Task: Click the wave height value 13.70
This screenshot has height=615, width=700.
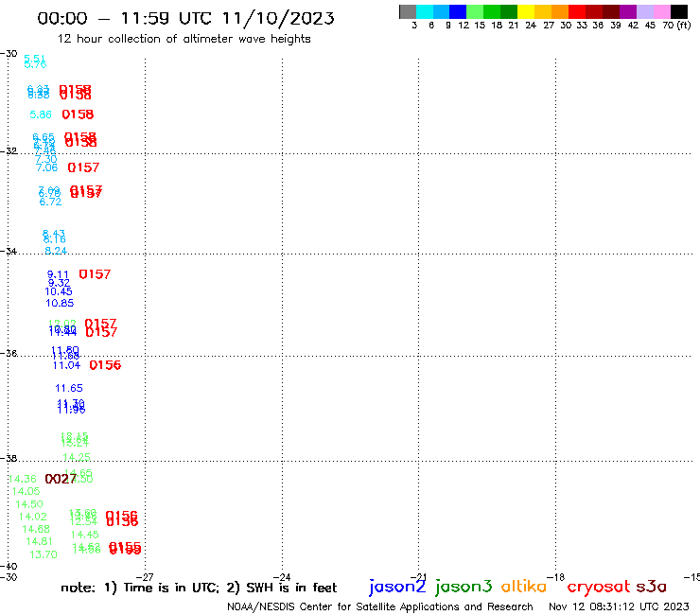Action: (x=44, y=554)
